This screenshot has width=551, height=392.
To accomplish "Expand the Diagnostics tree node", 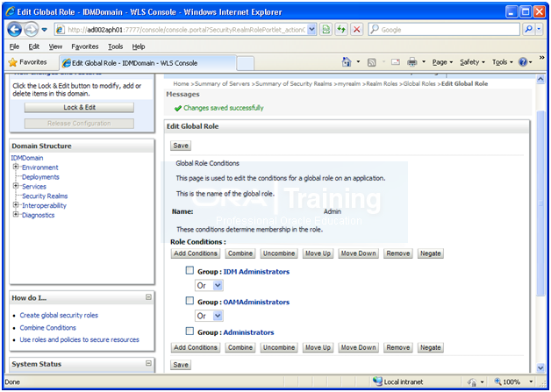I will click(x=16, y=214).
